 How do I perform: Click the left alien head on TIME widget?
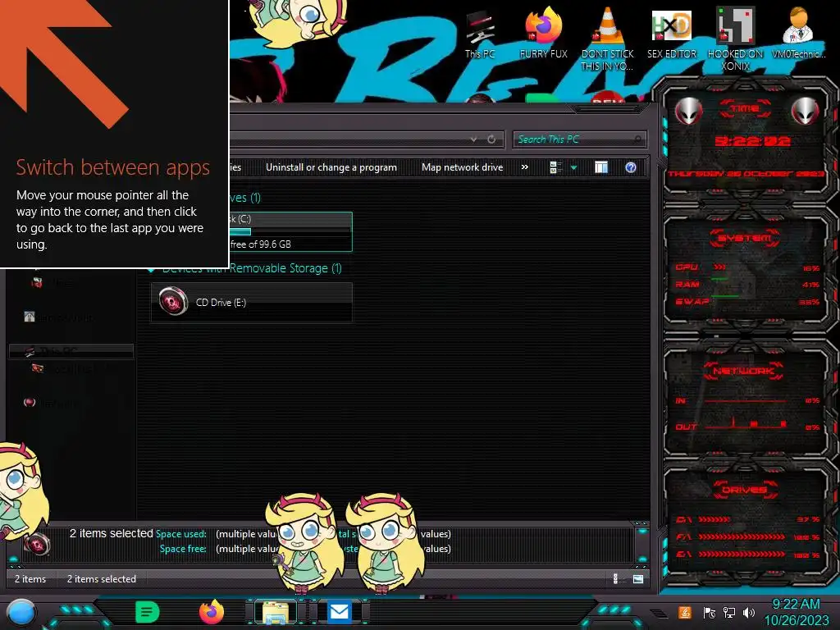click(688, 111)
